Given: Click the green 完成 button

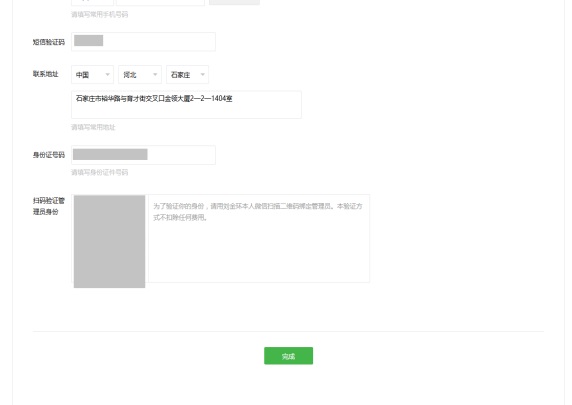Looking at the screenshot, I should click(288, 356).
